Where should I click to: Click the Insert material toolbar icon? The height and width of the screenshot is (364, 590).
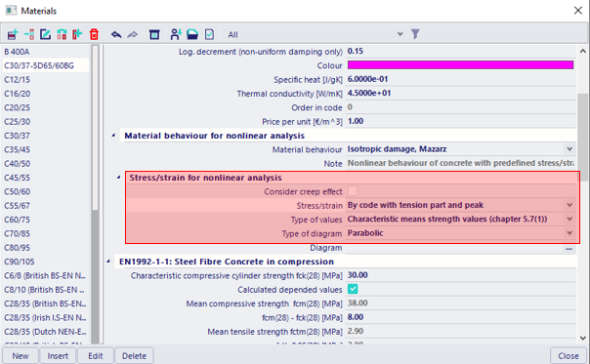click(x=29, y=34)
